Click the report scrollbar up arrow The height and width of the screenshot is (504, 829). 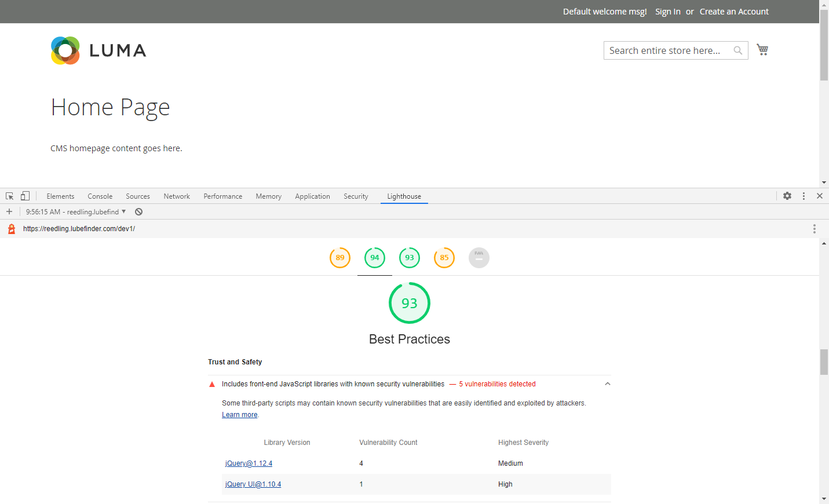(824, 243)
